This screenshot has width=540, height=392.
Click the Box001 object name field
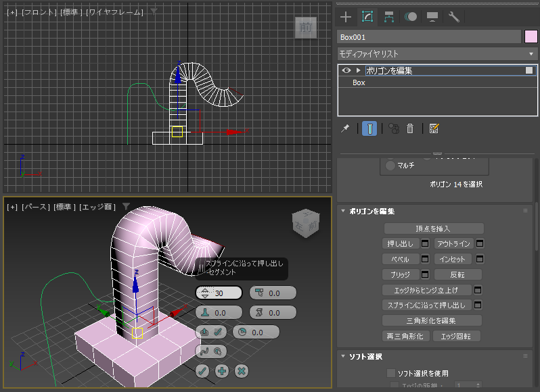tap(429, 37)
